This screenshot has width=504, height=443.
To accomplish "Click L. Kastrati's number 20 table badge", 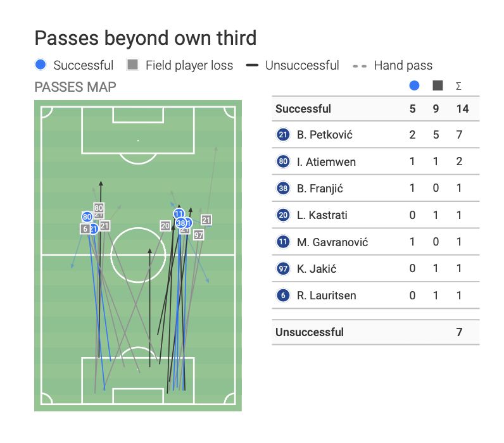I will 283,215.
